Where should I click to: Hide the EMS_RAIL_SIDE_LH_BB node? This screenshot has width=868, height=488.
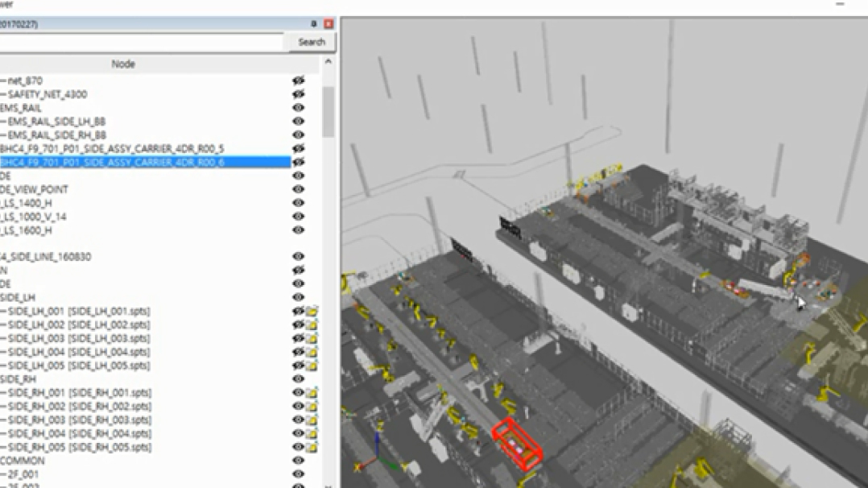click(x=298, y=122)
